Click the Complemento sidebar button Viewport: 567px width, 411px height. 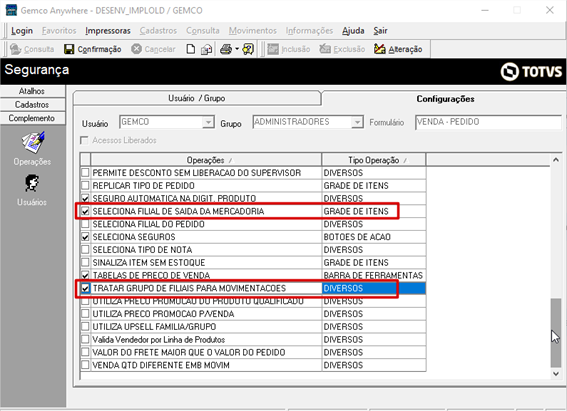(32, 119)
